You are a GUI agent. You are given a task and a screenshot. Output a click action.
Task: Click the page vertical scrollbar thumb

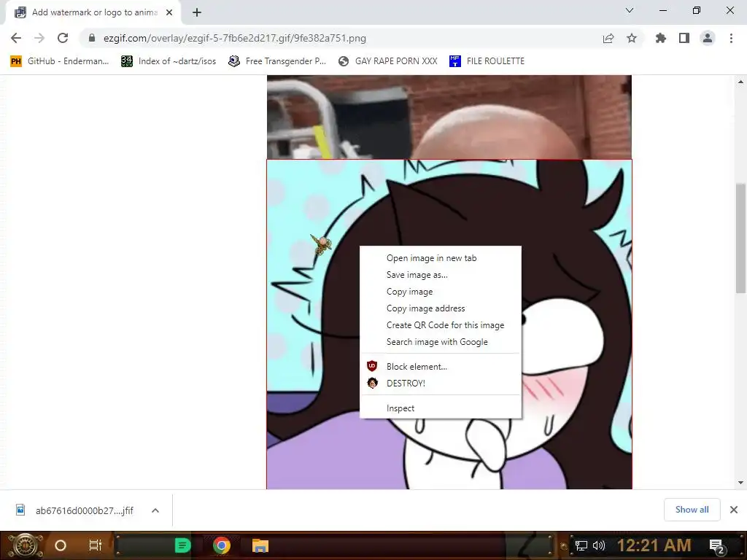pos(740,238)
